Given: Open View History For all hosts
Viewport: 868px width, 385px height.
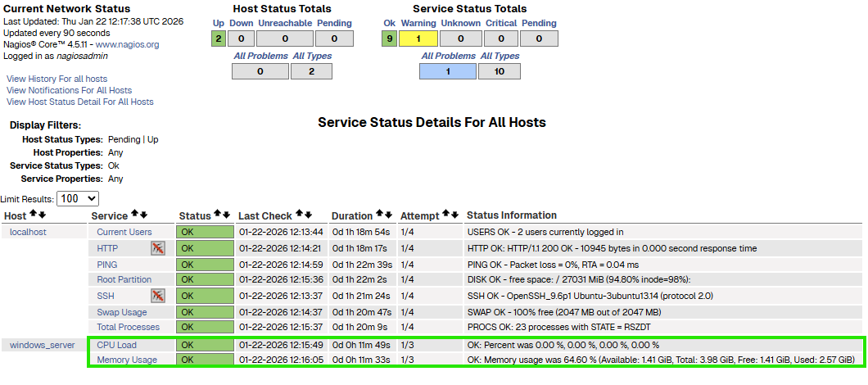Looking at the screenshot, I should pos(57,79).
